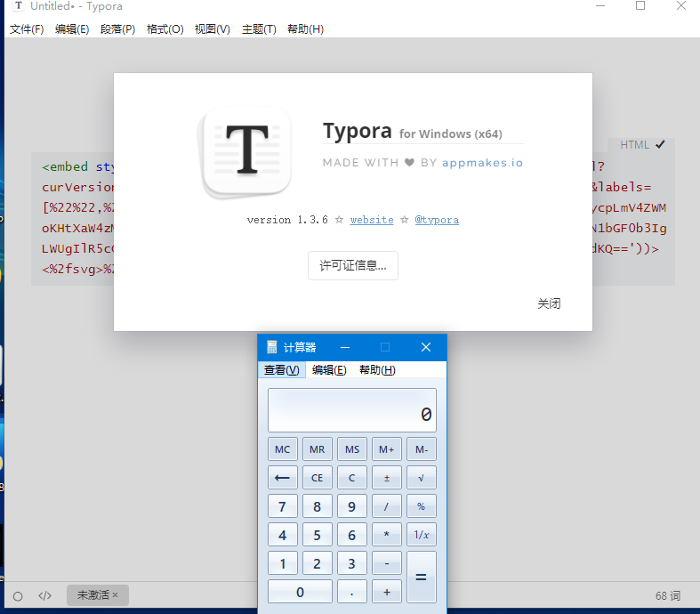Click calculator digit 8
Image resolution: width=700 pixels, height=614 pixels.
point(318,506)
